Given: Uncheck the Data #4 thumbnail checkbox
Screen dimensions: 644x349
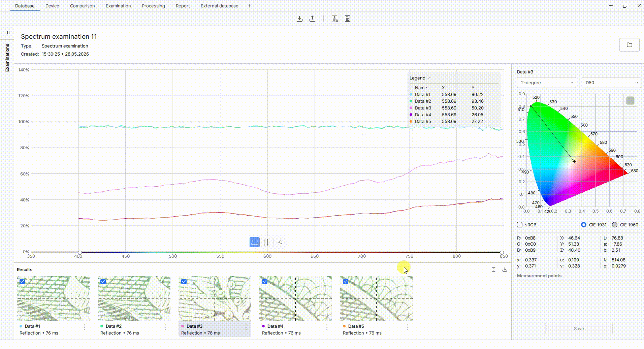Looking at the screenshot, I should [265, 282].
